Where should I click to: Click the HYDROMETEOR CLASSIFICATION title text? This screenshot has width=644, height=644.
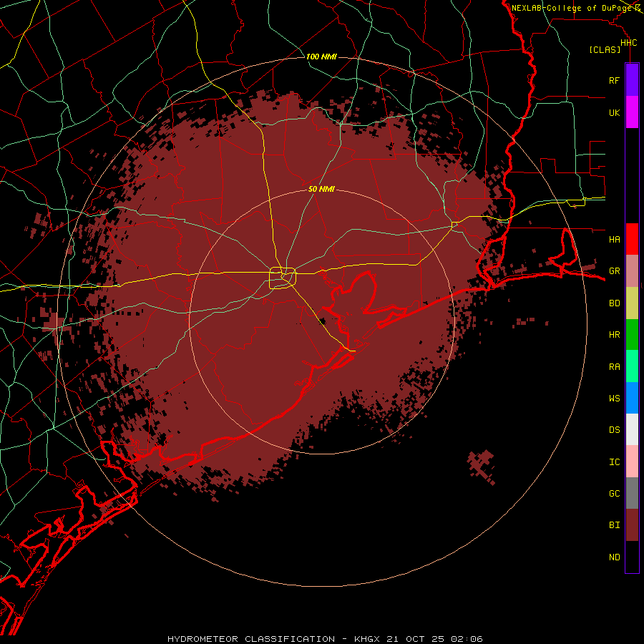point(251,639)
